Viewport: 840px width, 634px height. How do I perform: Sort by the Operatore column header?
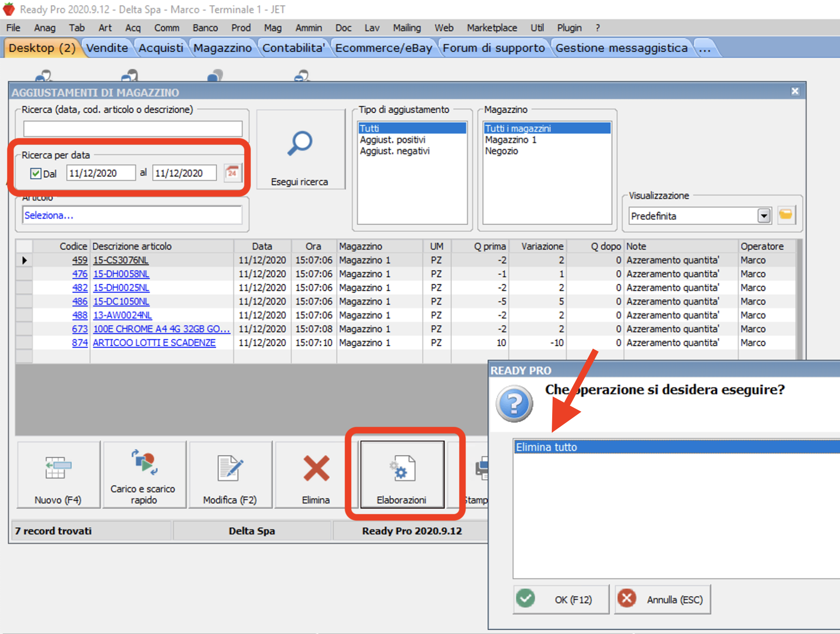767,246
